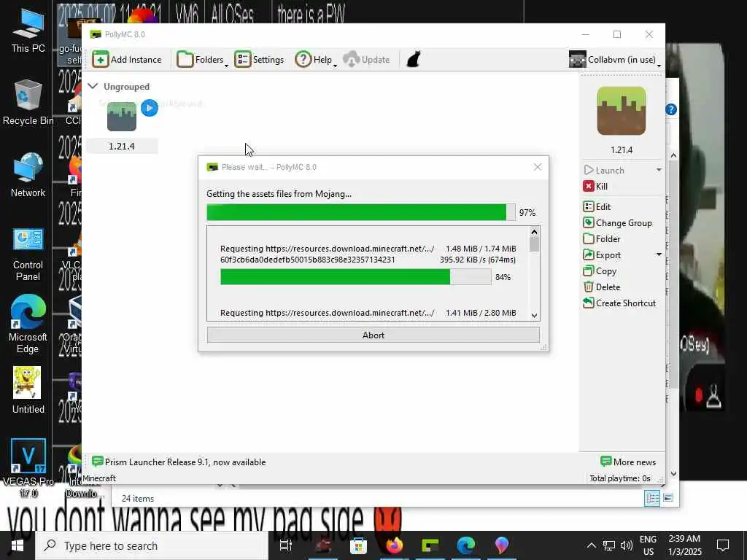Open the Microsoft Edge desktop shortcut
The height and width of the screenshot is (560, 747).
(x=28, y=324)
